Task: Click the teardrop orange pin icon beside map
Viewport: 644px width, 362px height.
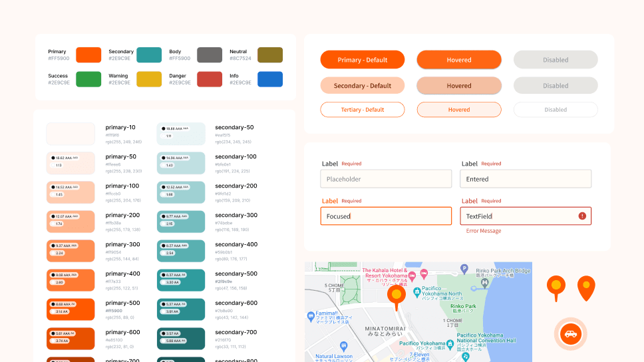Action: click(x=586, y=288)
